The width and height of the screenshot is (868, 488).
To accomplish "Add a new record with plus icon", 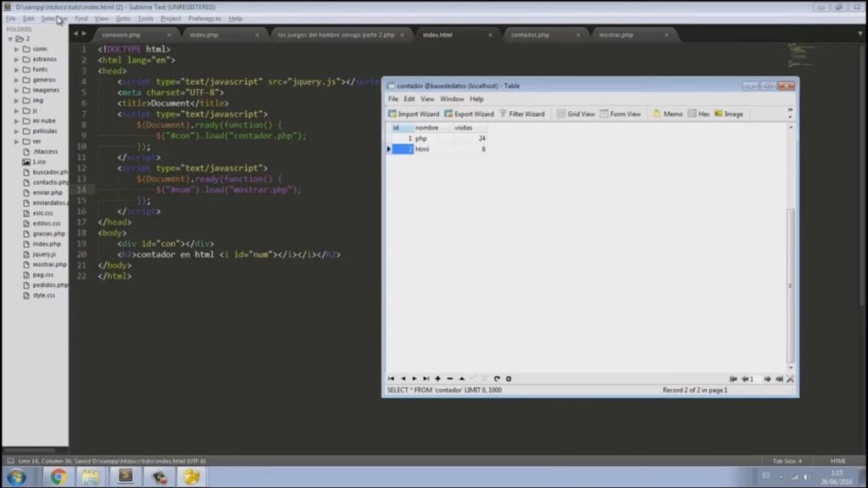I will [x=438, y=379].
